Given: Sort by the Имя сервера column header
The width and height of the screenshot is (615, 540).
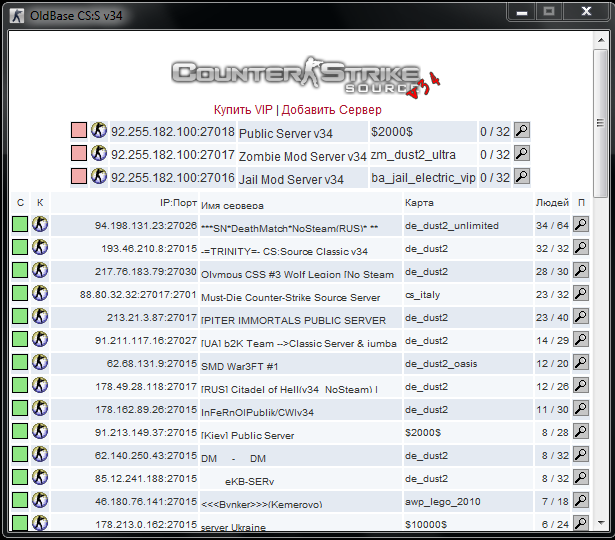Looking at the screenshot, I should [x=232, y=205].
